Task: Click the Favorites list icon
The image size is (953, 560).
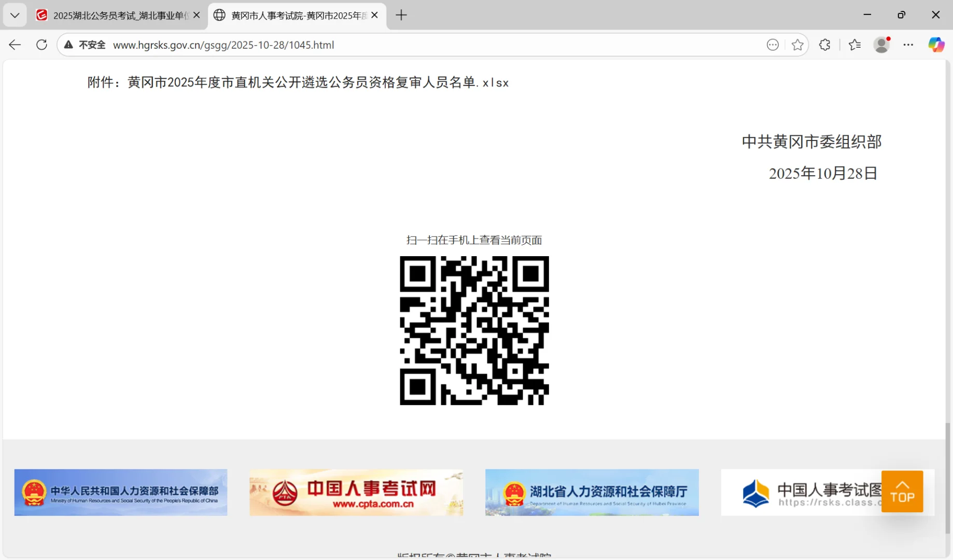Action: pyautogui.click(x=854, y=45)
